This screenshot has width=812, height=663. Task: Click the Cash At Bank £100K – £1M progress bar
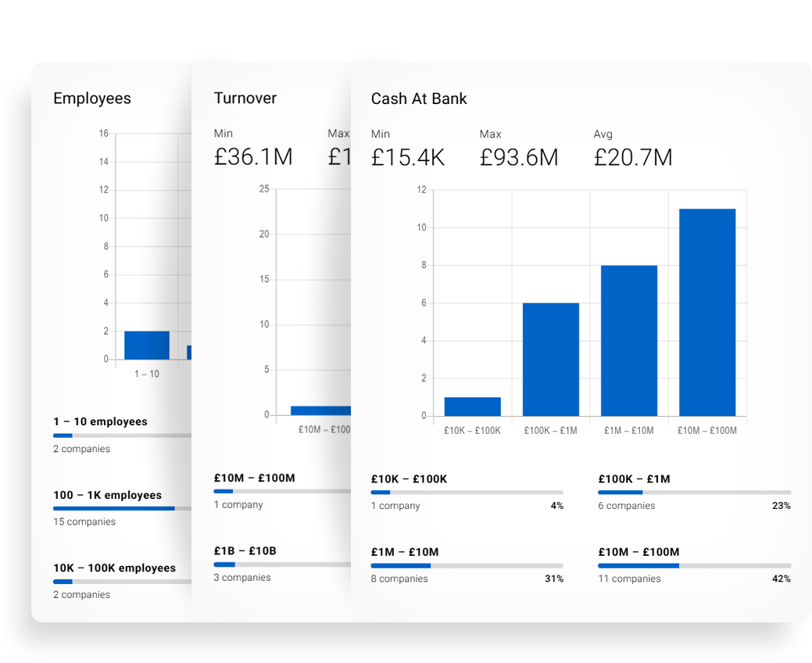coord(694,493)
